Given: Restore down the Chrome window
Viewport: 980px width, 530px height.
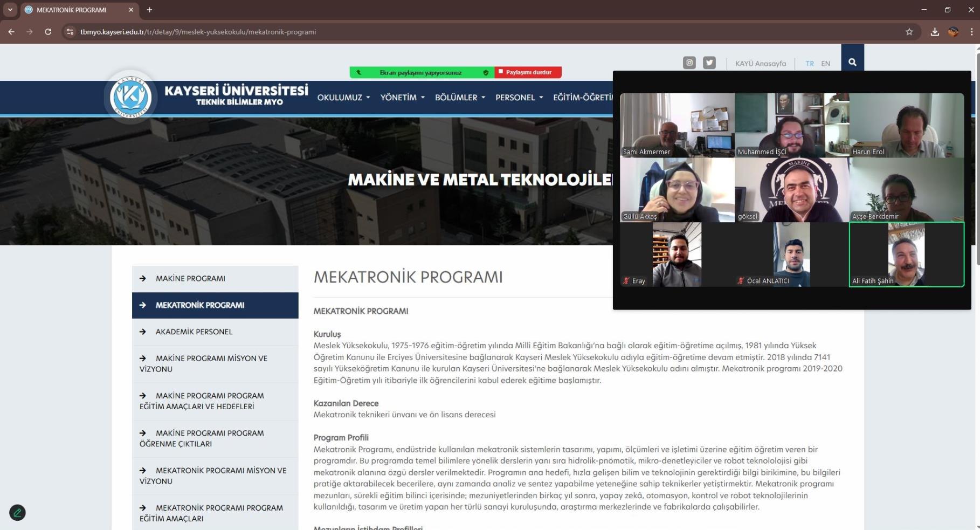Looking at the screenshot, I should point(948,10).
